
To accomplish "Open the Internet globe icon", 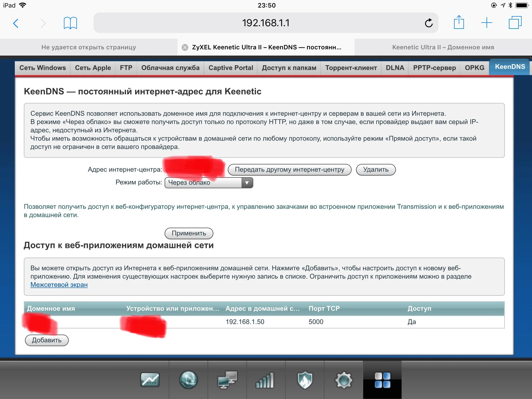I will pos(188,380).
